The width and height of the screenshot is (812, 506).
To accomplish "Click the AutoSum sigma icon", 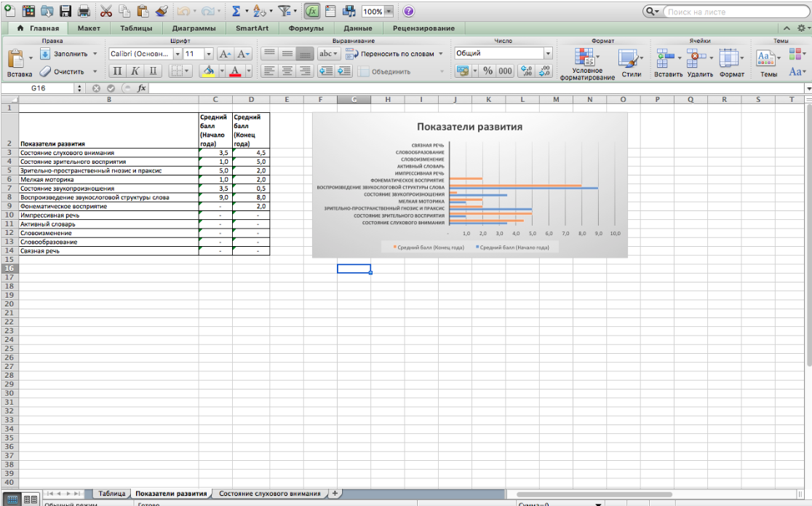I will [235, 12].
